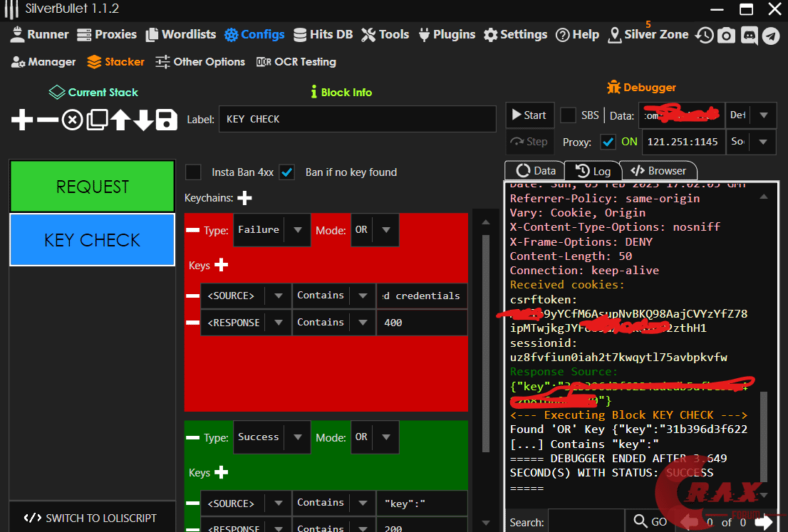
Task: Expand the <SOURCE> dropdown in Failure keychain
Action: (x=278, y=296)
